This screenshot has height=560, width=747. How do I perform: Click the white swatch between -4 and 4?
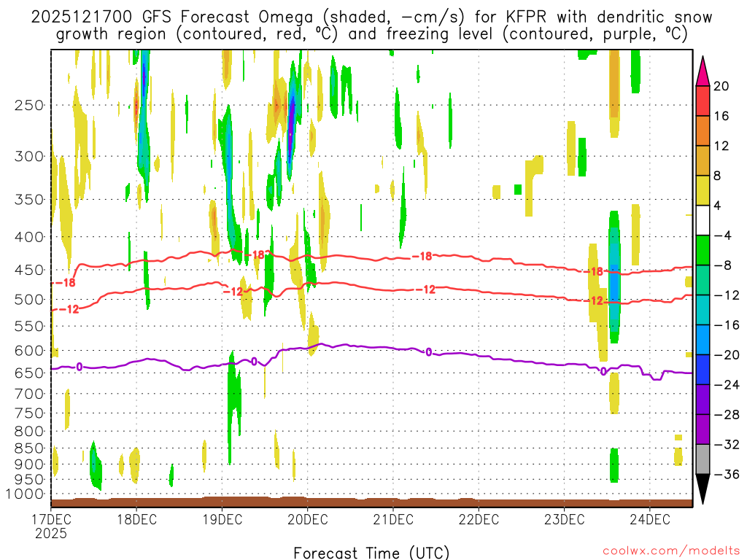[x=703, y=220]
